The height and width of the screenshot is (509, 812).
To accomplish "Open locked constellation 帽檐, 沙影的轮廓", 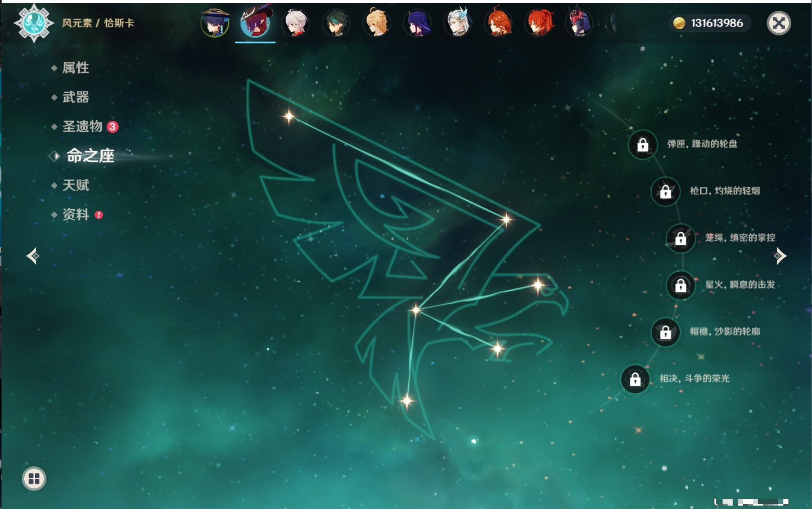I will pyautogui.click(x=666, y=332).
